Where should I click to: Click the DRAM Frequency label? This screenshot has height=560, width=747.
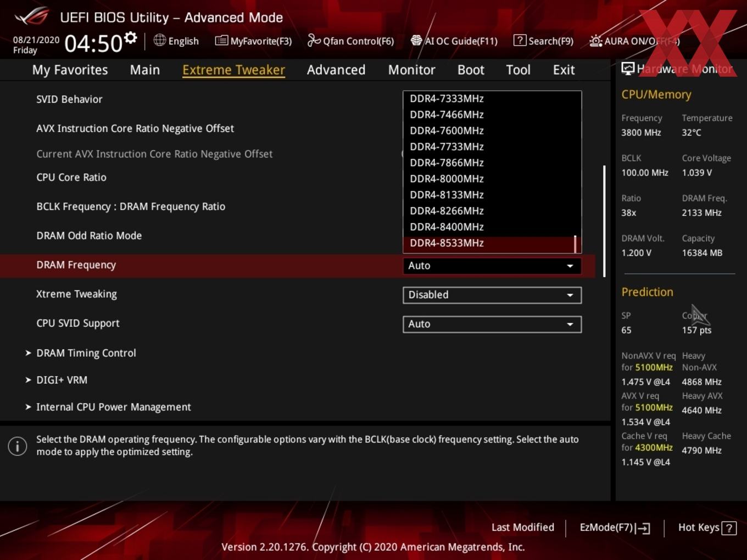tap(76, 265)
